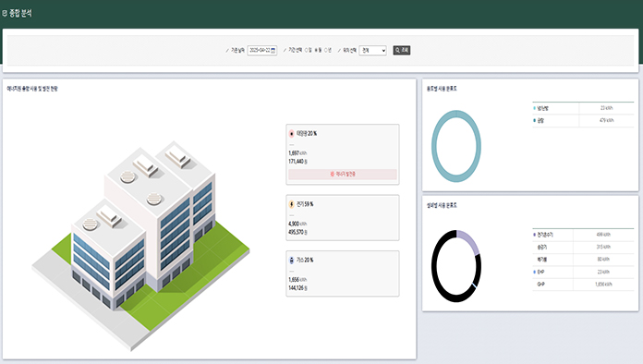Click the EHP legend color marker
Image resolution: width=643 pixels, height=364 pixels.
(x=534, y=272)
